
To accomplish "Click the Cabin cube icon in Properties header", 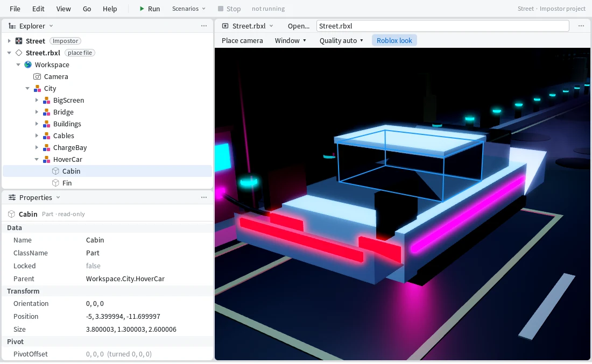I will (12, 214).
